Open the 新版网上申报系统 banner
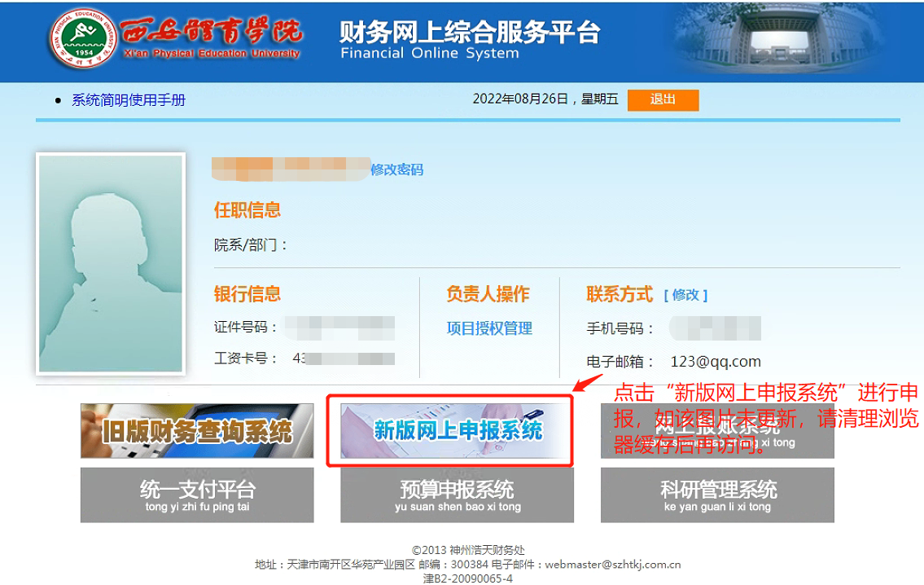This screenshot has width=924, height=585. pyautogui.click(x=457, y=430)
